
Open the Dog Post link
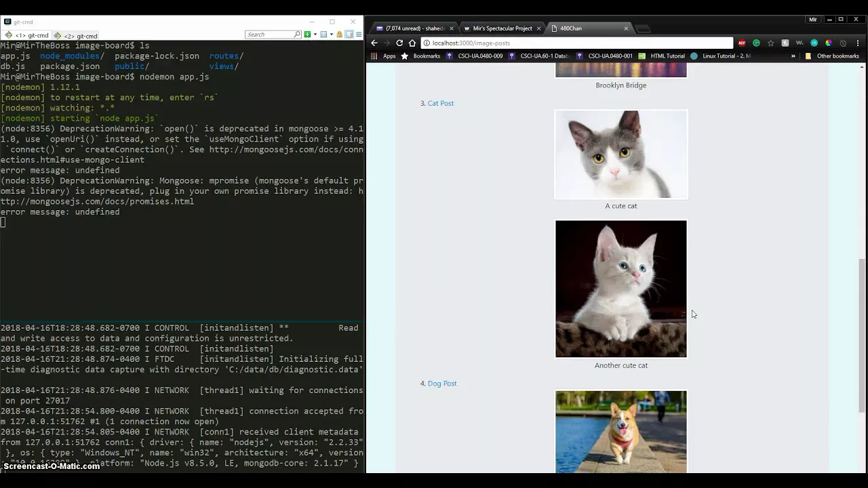(x=442, y=384)
